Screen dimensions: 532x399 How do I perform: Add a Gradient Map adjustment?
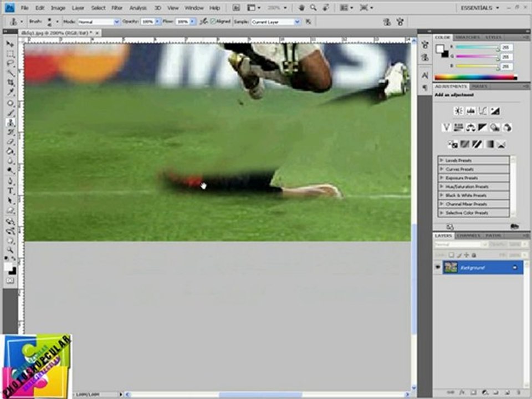point(489,145)
